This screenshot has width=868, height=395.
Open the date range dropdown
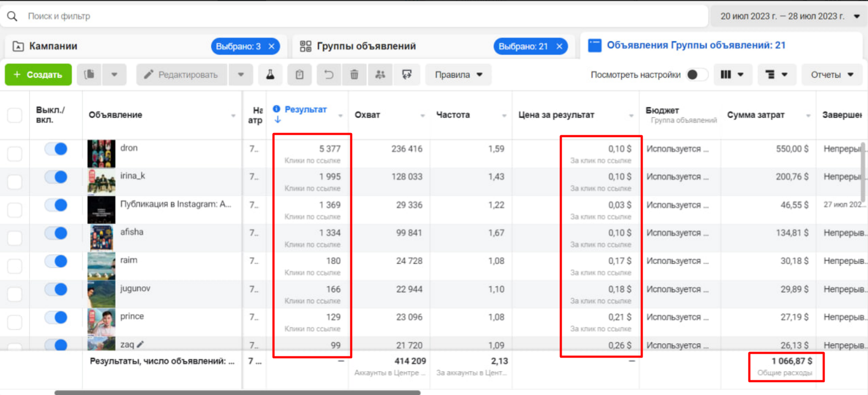coord(789,16)
